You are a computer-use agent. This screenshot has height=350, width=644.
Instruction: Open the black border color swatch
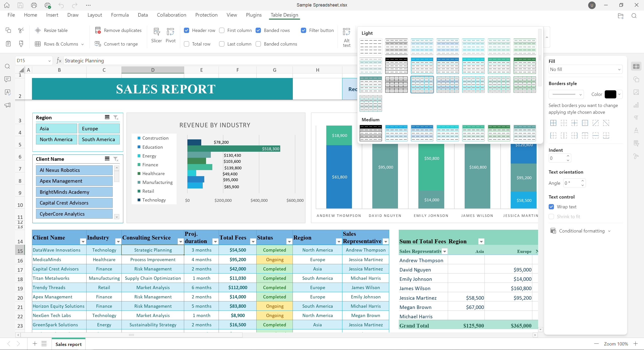tap(610, 94)
